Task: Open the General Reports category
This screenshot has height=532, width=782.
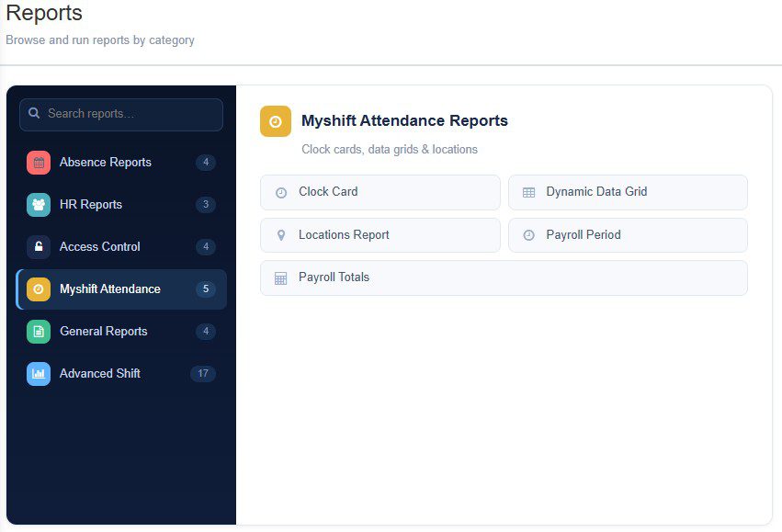Action: (121, 332)
